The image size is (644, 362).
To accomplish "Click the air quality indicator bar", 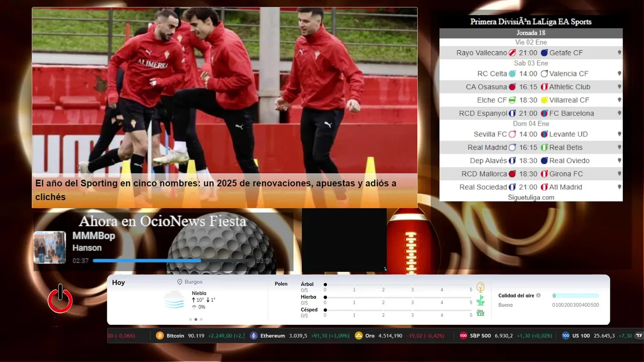I will [x=576, y=296].
